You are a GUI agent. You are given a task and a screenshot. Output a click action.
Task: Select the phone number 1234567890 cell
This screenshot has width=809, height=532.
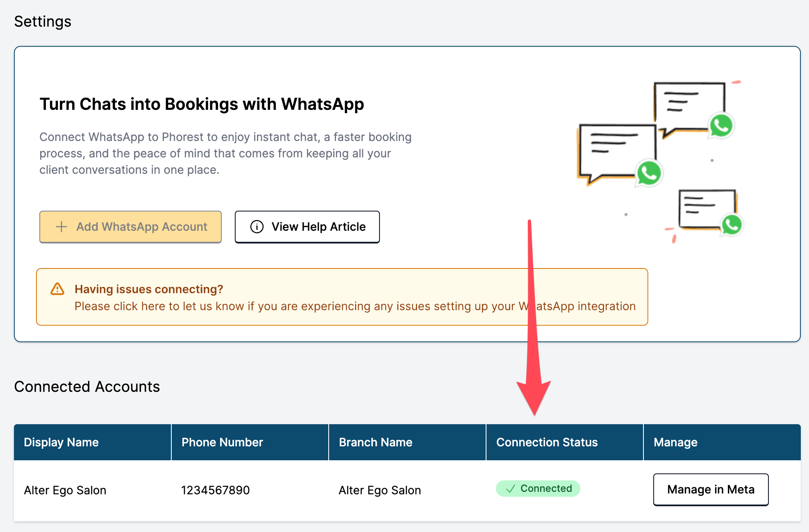pyautogui.click(x=215, y=490)
